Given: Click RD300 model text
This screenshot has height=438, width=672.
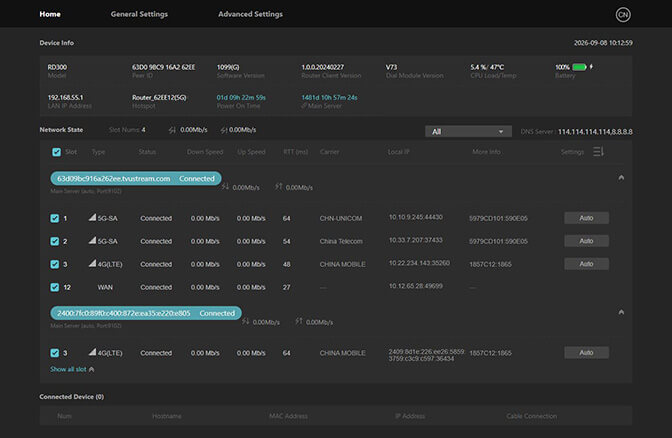Looking at the screenshot, I should [57, 67].
